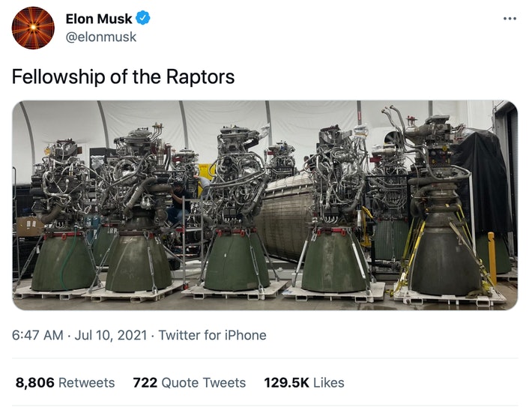532x407 pixels.
Task: Click the 6:47 AM timestamp
Action: pyautogui.click(x=37, y=335)
